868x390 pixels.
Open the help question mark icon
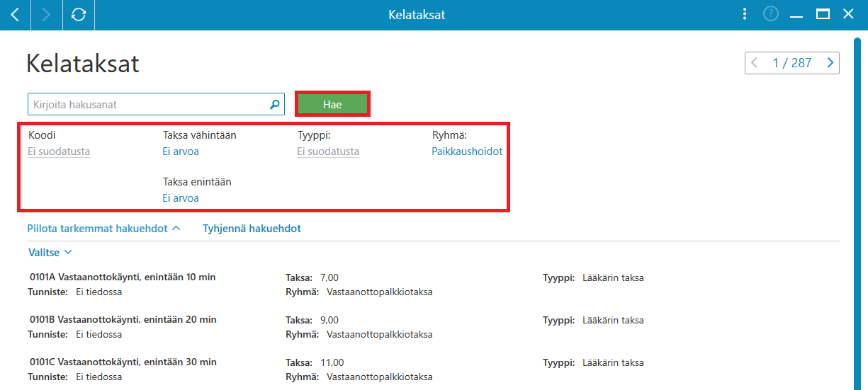(x=771, y=14)
